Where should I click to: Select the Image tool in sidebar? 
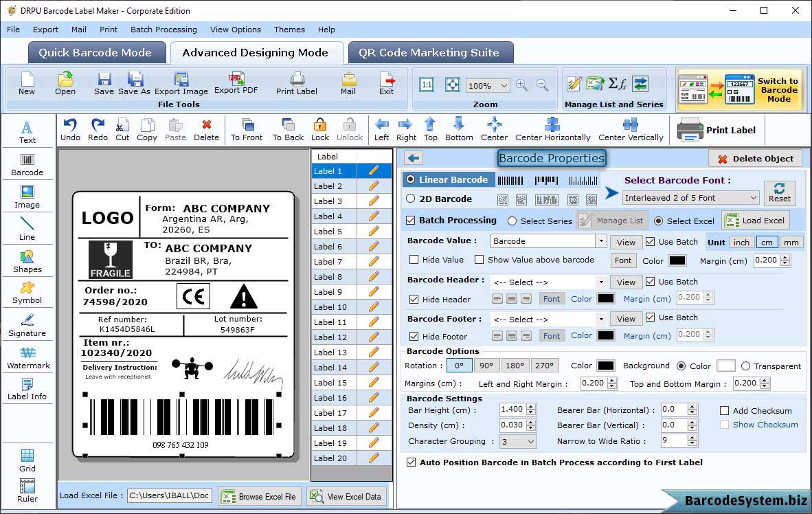coord(27,197)
